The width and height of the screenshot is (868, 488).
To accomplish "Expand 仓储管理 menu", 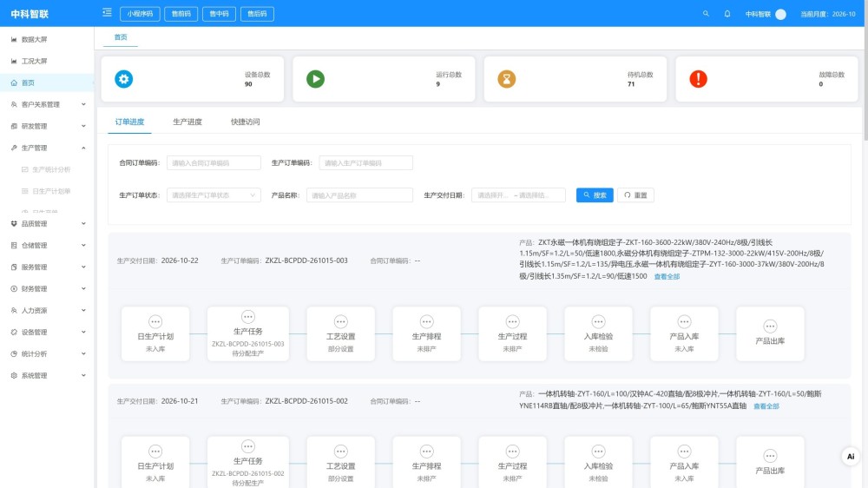I will pyautogui.click(x=47, y=246).
